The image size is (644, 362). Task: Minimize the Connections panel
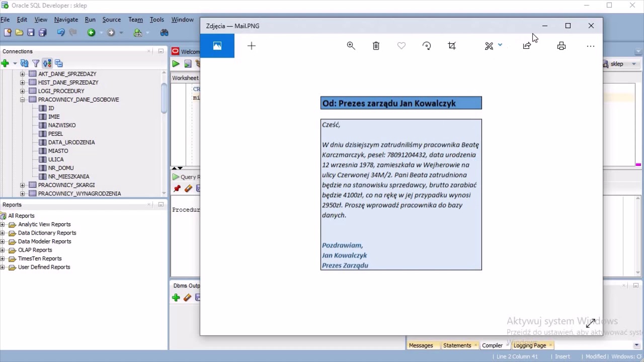tap(161, 51)
